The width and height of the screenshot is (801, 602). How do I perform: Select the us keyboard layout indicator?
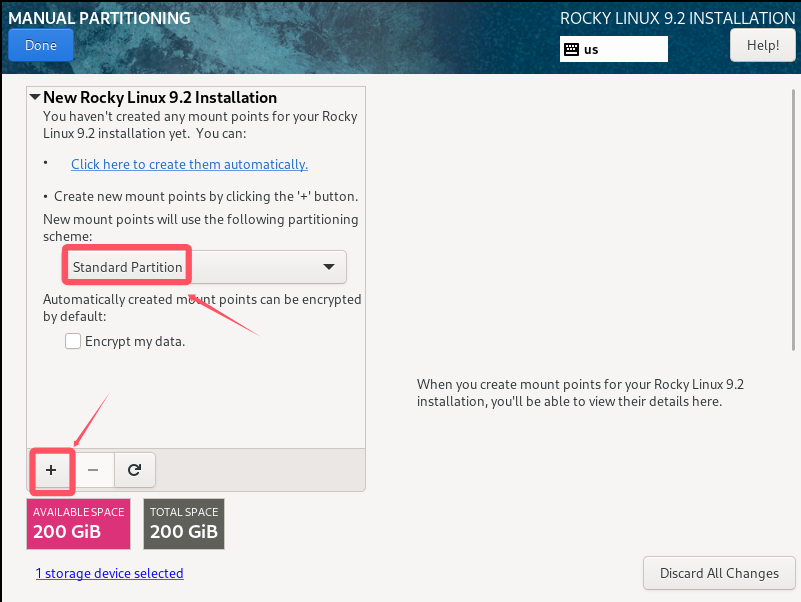[614, 49]
